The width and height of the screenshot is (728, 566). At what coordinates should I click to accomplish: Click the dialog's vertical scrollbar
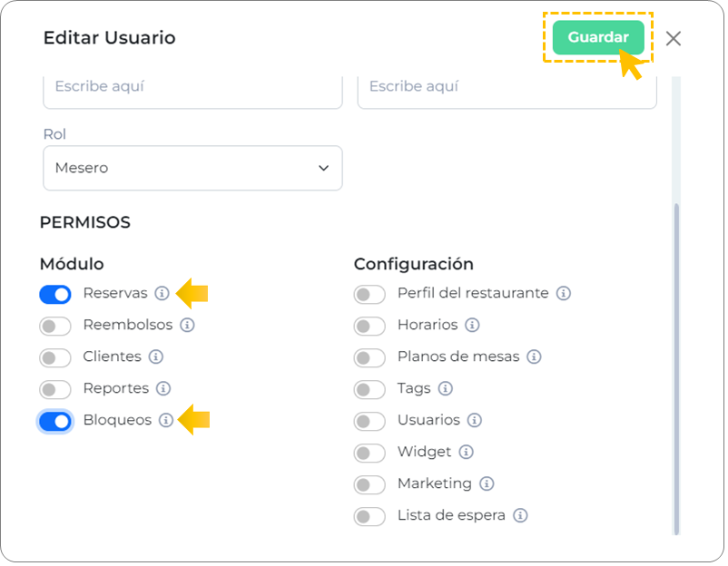point(674,363)
